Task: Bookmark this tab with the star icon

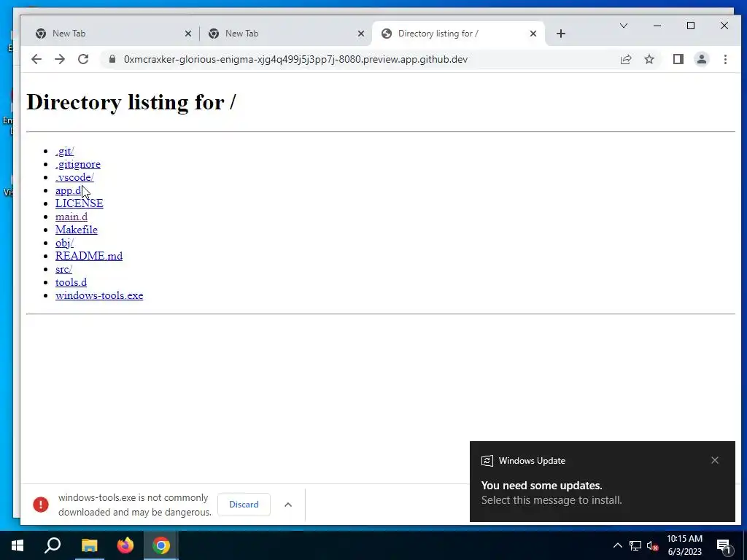Action: (x=649, y=59)
